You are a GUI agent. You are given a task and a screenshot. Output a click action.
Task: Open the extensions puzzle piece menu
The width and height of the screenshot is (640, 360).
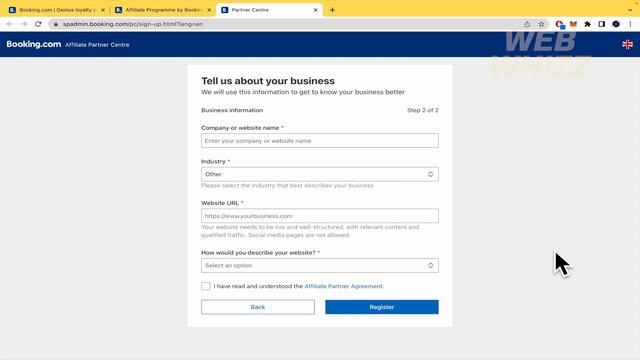587,24
